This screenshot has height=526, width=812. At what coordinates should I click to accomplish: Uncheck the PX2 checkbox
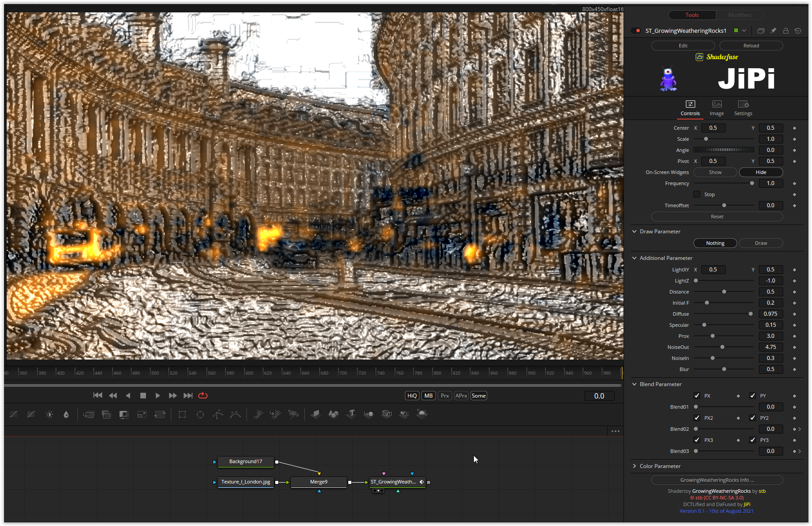click(x=697, y=418)
